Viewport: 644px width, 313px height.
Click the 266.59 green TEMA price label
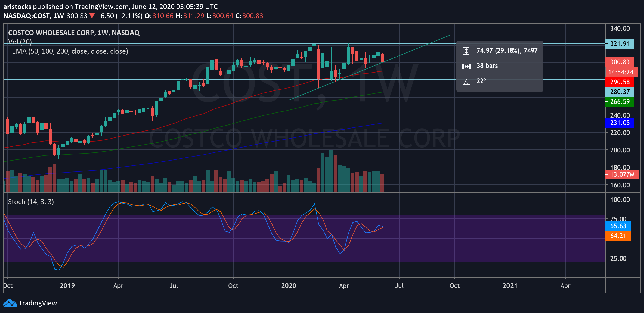(x=620, y=102)
